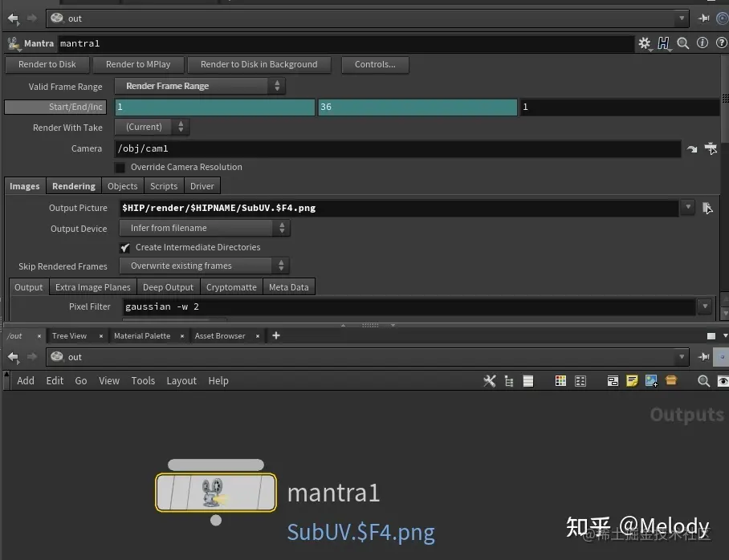The image size is (729, 560).
Task: Click Render to MPlay button
Action: [x=138, y=65]
